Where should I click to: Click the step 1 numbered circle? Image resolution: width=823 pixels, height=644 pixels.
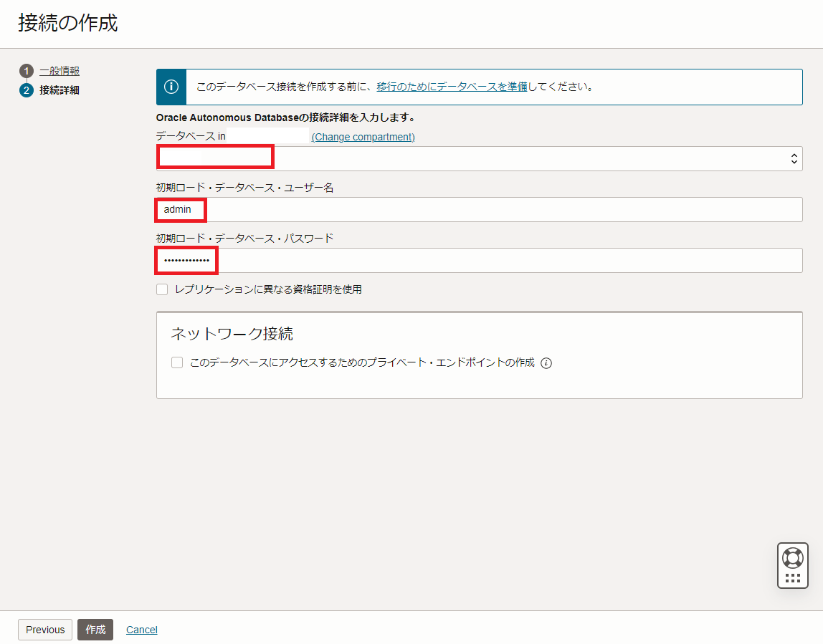click(x=27, y=71)
